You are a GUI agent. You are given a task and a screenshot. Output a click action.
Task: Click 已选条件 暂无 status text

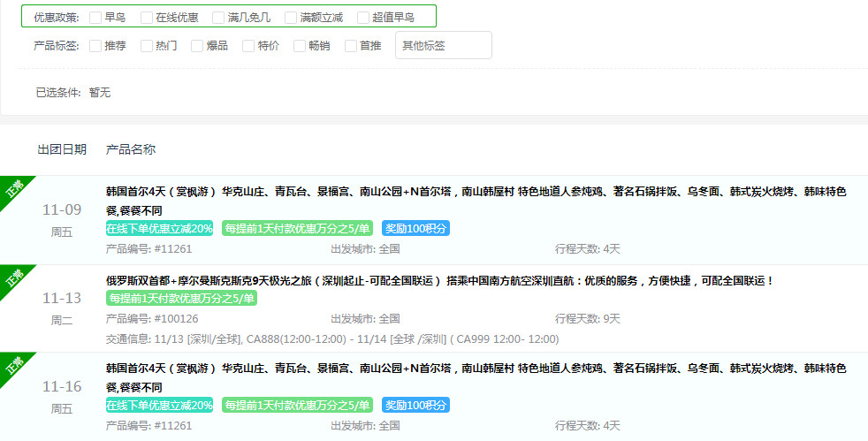73,93
